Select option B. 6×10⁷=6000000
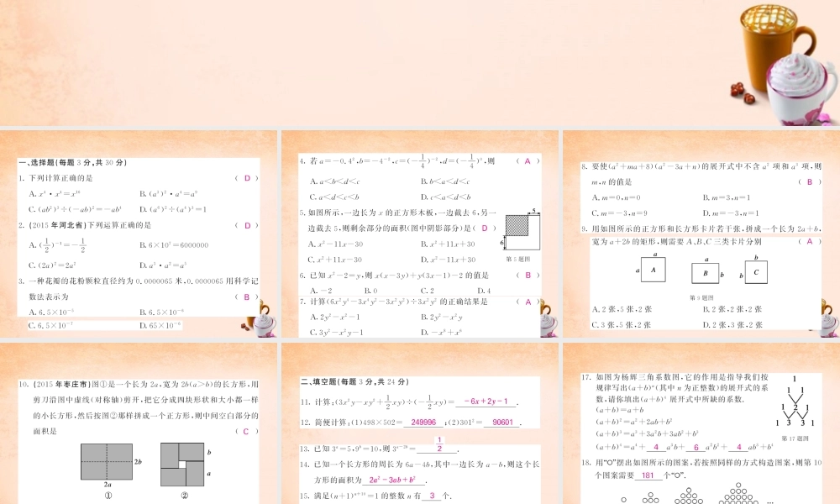The image size is (840, 504). coord(174,245)
